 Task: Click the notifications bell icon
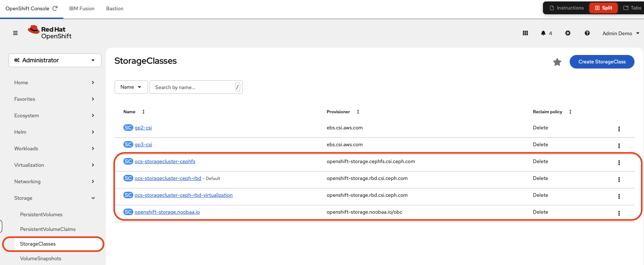point(543,33)
